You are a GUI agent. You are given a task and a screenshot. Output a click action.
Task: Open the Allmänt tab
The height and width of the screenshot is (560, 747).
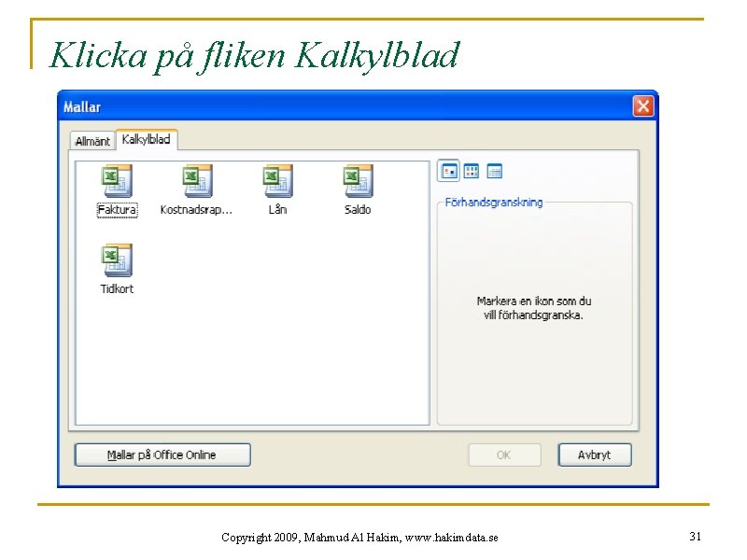pos(92,142)
